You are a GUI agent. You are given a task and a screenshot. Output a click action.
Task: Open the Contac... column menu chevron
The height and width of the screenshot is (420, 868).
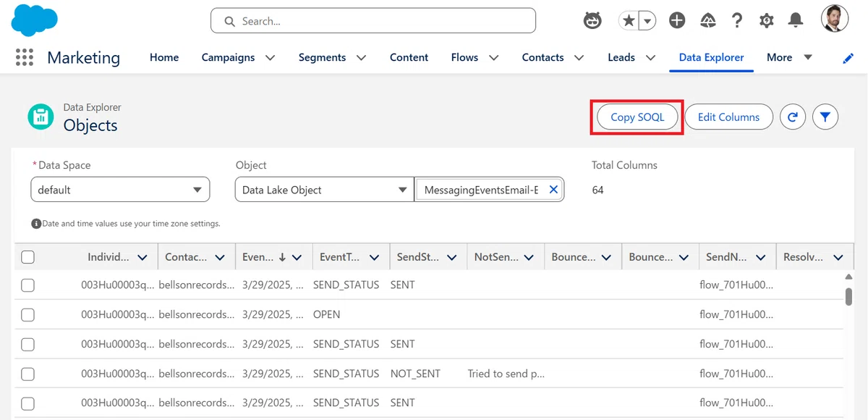point(220,257)
